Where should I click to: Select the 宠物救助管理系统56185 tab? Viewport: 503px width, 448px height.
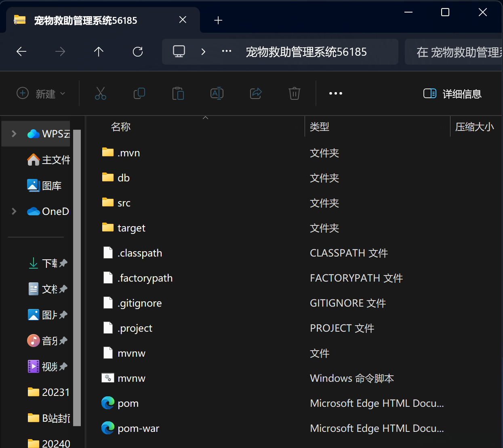click(x=103, y=20)
